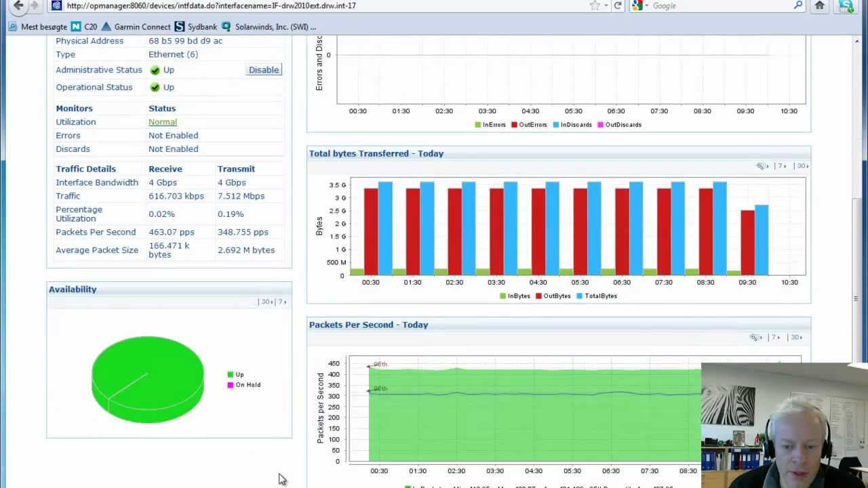Open zoom tool on Packets Per Second chart
Screen dimensions: 868x488
click(757, 338)
